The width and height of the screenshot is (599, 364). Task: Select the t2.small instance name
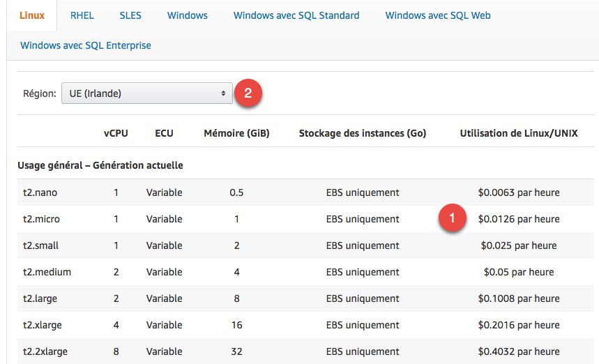pyautogui.click(x=40, y=245)
